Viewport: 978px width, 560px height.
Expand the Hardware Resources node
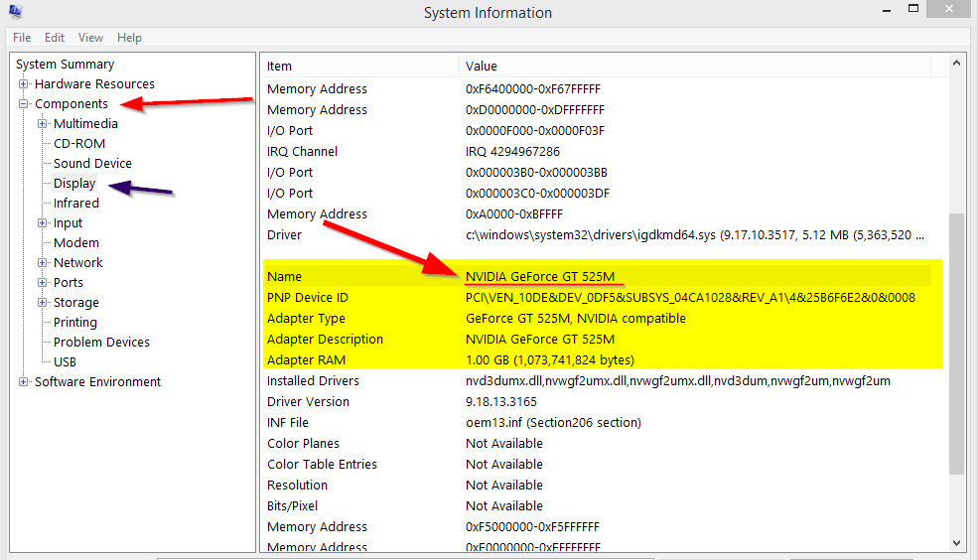point(23,83)
